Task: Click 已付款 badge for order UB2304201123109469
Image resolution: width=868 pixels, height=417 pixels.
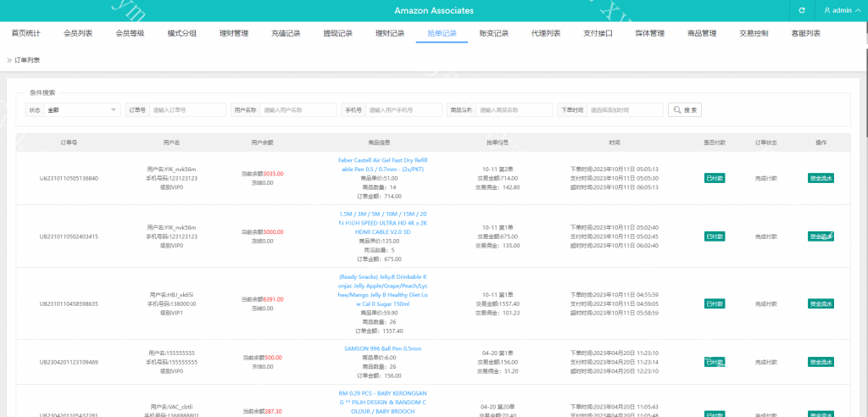Action: [x=714, y=362]
